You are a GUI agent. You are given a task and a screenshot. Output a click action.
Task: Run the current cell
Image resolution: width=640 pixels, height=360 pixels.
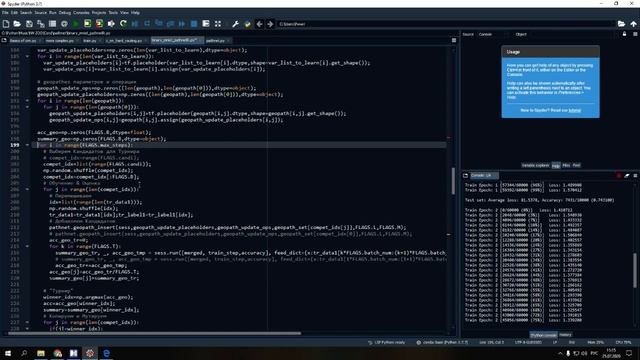coord(87,24)
